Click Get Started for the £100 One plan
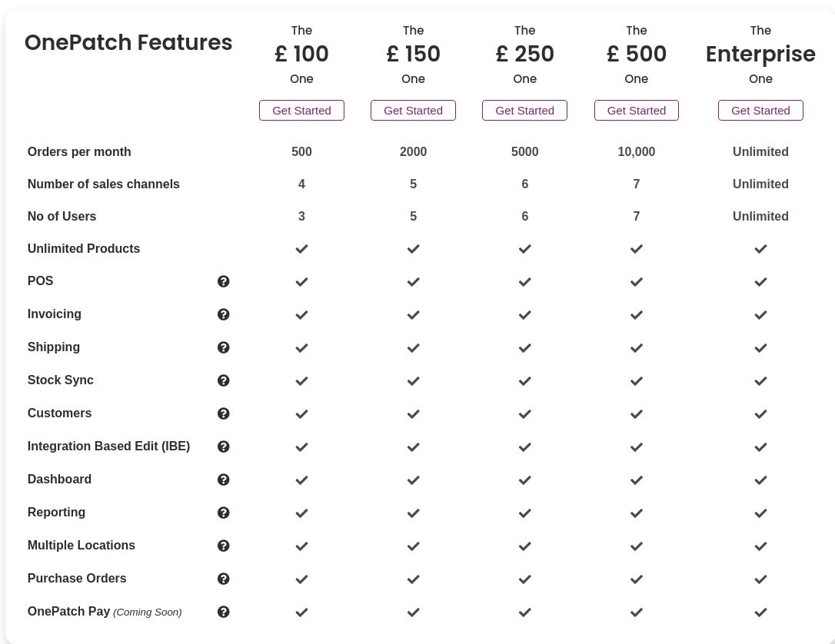 click(x=301, y=110)
